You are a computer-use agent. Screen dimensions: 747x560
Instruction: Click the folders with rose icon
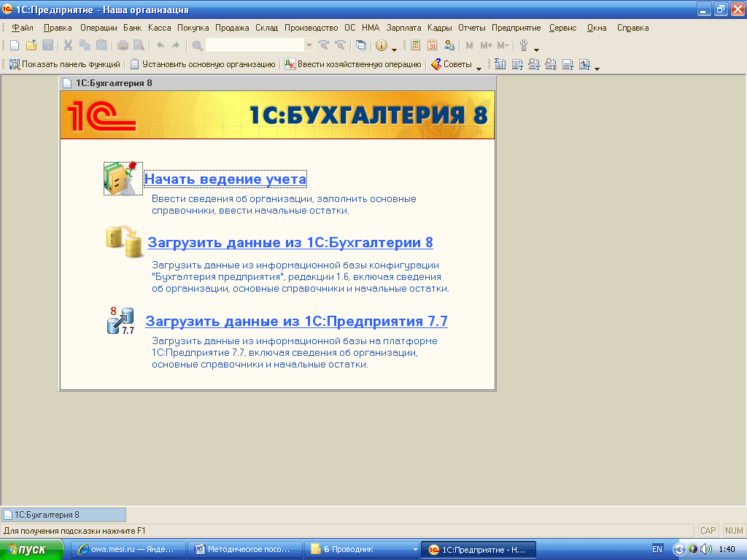click(x=123, y=179)
